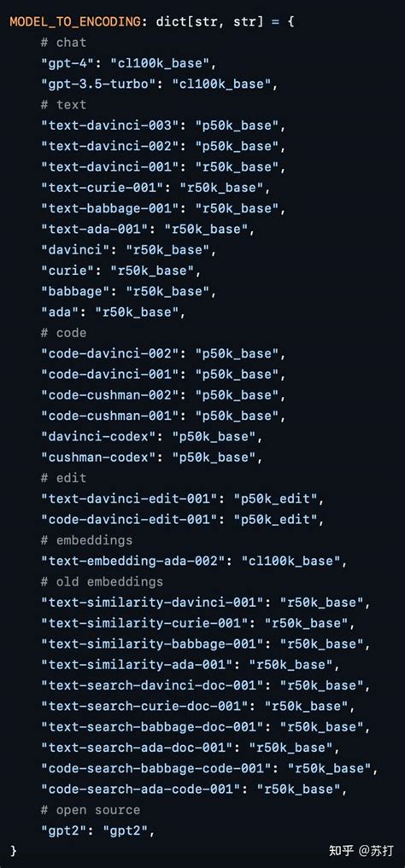This screenshot has width=405, height=868.
Task: Click the MODEL_TO_ENCODING variable name
Action: click(75, 22)
